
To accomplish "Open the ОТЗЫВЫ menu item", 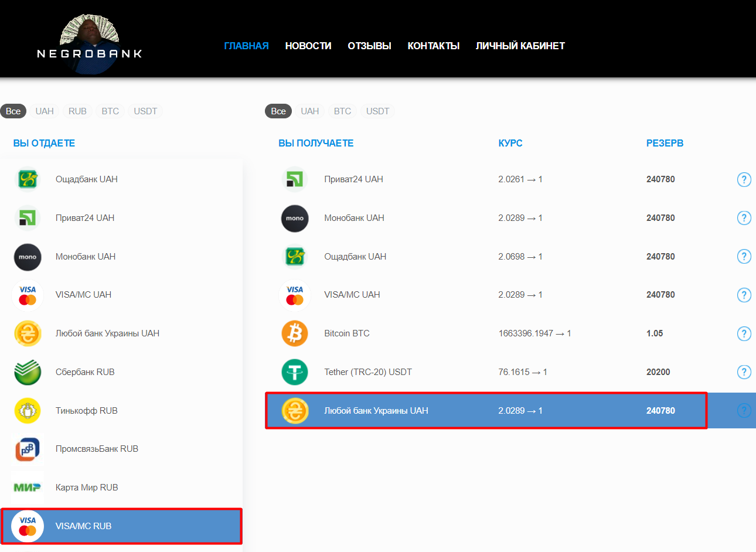I will 370,46.
